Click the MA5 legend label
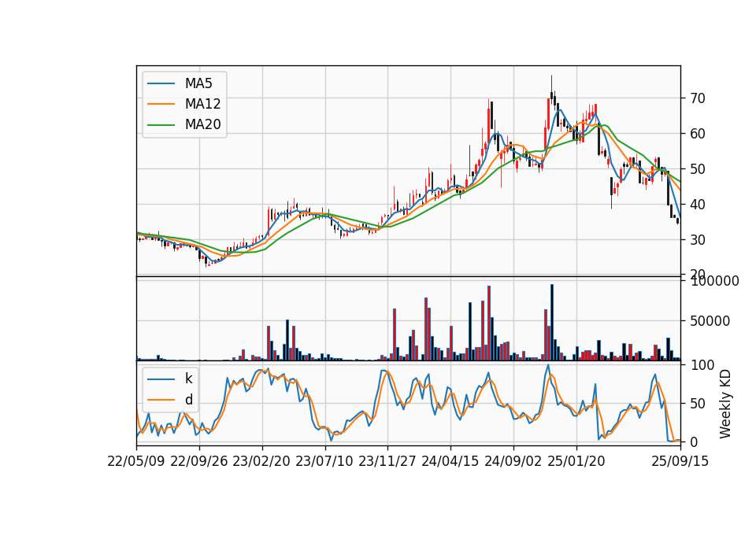Viewport: 756px width, 543px height. [198, 83]
